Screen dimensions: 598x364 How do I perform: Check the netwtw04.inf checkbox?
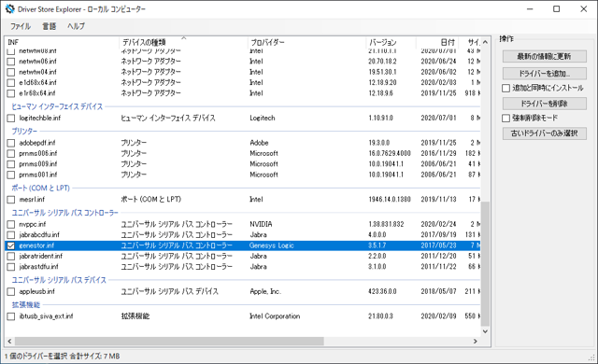coord(11,72)
